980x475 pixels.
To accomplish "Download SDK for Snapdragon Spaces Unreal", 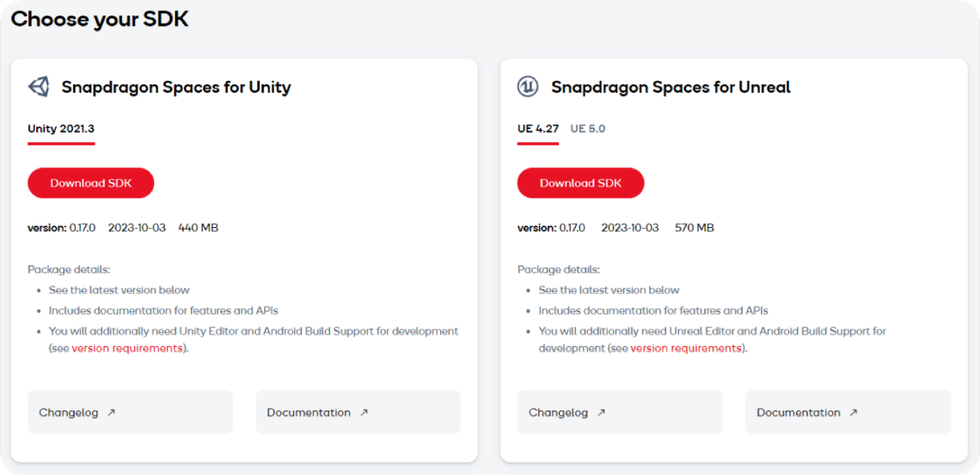I will tap(580, 182).
